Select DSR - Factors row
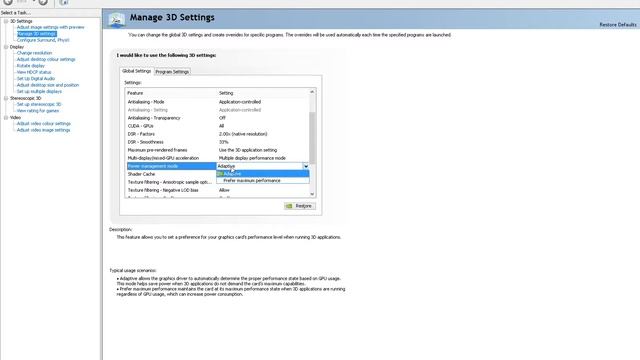 click(217, 134)
